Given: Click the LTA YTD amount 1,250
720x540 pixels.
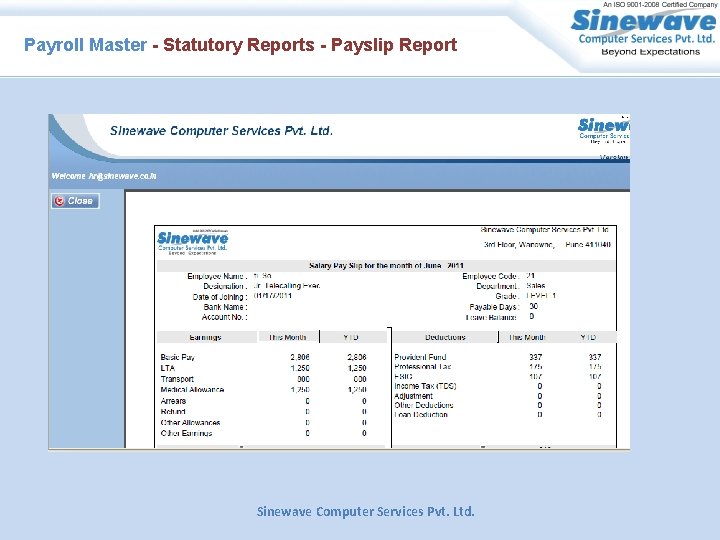Looking at the screenshot, I should point(357,368).
